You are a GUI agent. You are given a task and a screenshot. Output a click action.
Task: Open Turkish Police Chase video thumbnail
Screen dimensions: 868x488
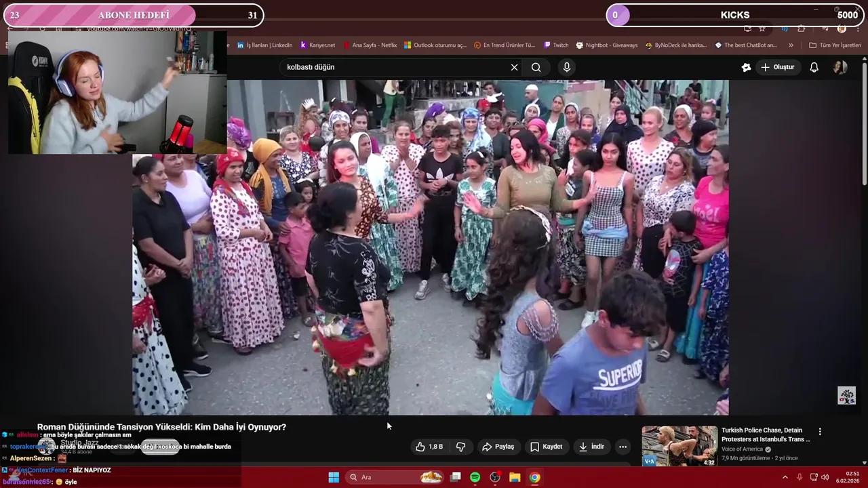pos(679,446)
